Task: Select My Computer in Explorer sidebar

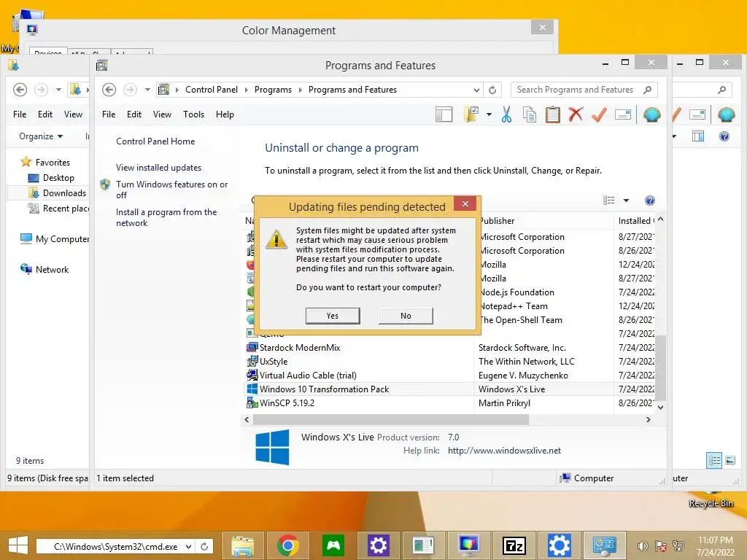Action: coord(54,239)
